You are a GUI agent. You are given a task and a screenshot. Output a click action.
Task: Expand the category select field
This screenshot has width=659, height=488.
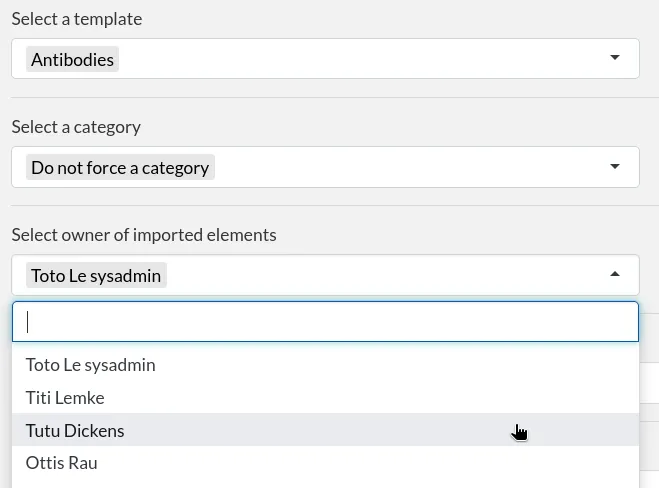tap(325, 167)
